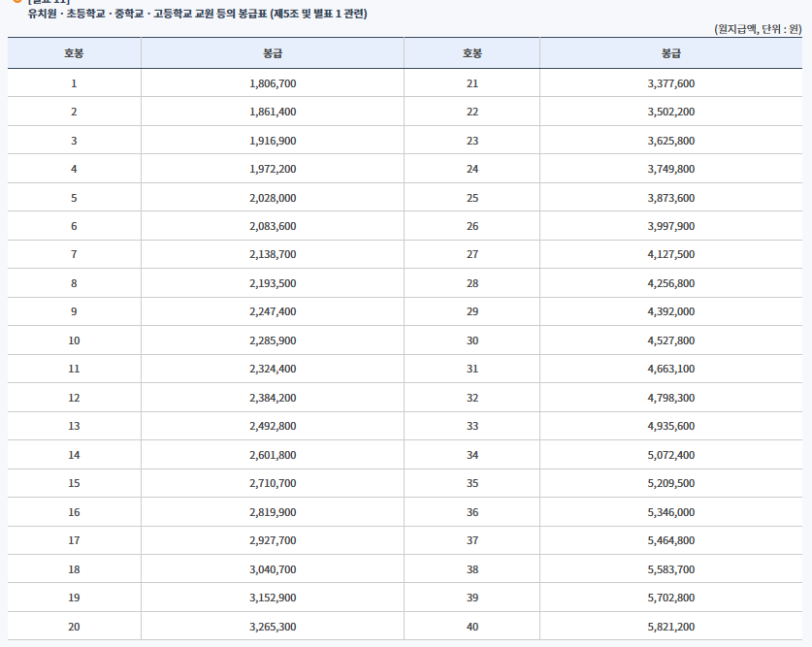Screen dimensions: 812x647
Task: Click the 2,247,400 salary cell
Action: point(273,311)
